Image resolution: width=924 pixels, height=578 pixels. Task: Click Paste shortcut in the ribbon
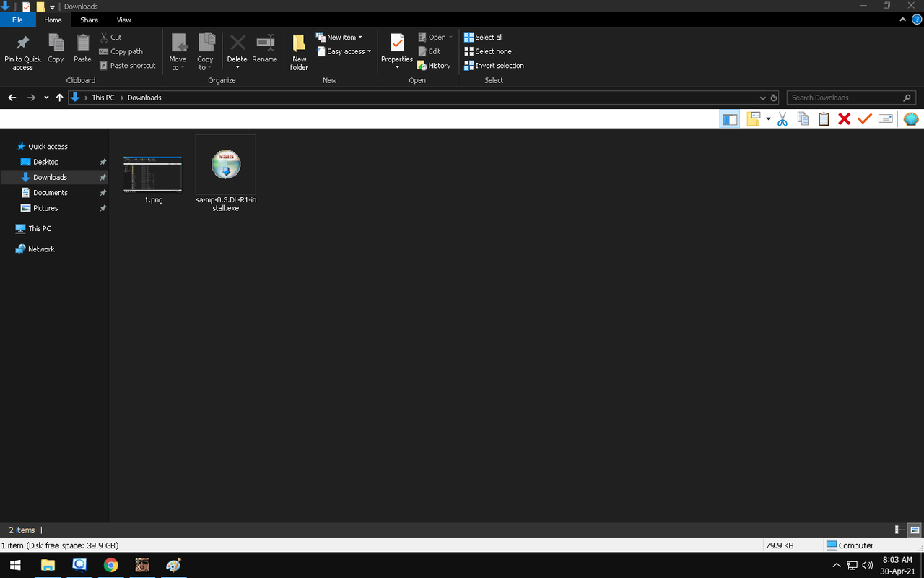click(x=128, y=65)
